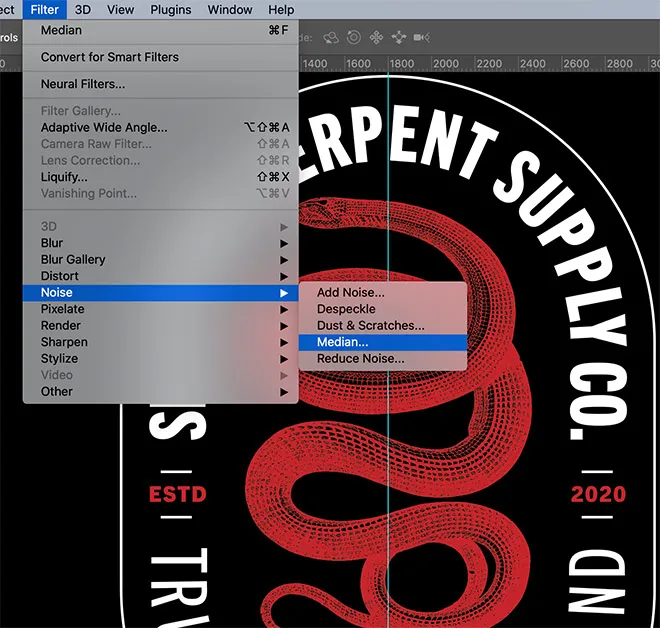
Task: Choose Despeckle from Noise submenu
Action: point(345,309)
